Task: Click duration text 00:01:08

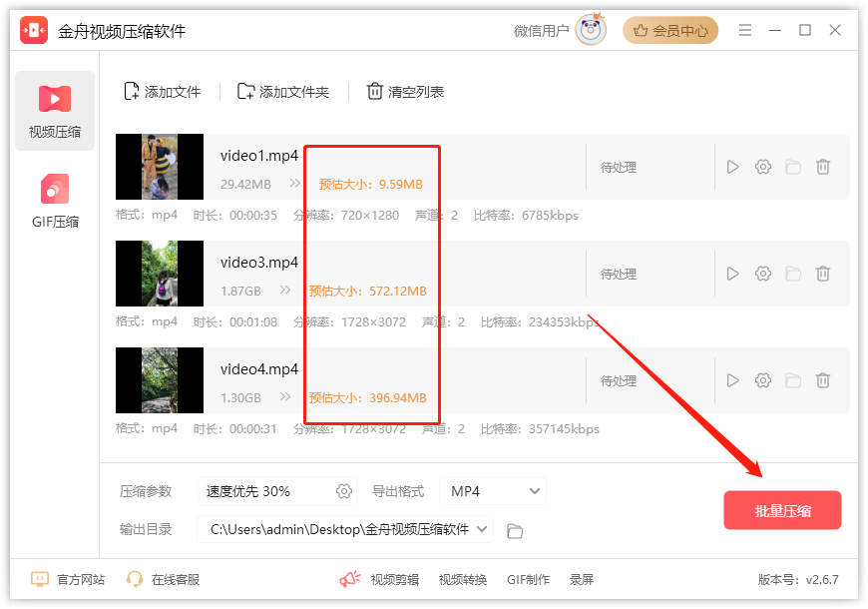Action: point(253,322)
